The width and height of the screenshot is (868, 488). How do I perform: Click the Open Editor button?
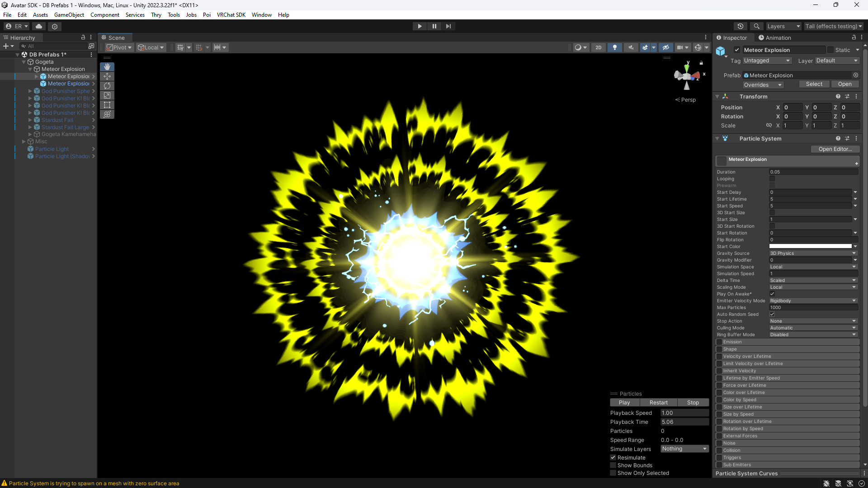click(835, 149)
